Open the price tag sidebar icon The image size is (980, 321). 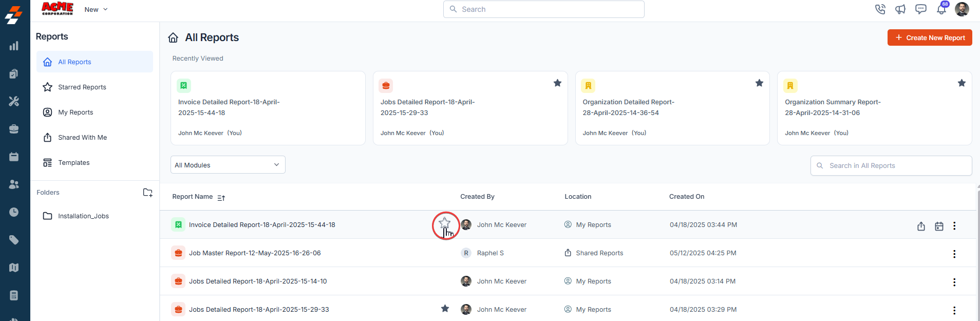coord(14,240)
